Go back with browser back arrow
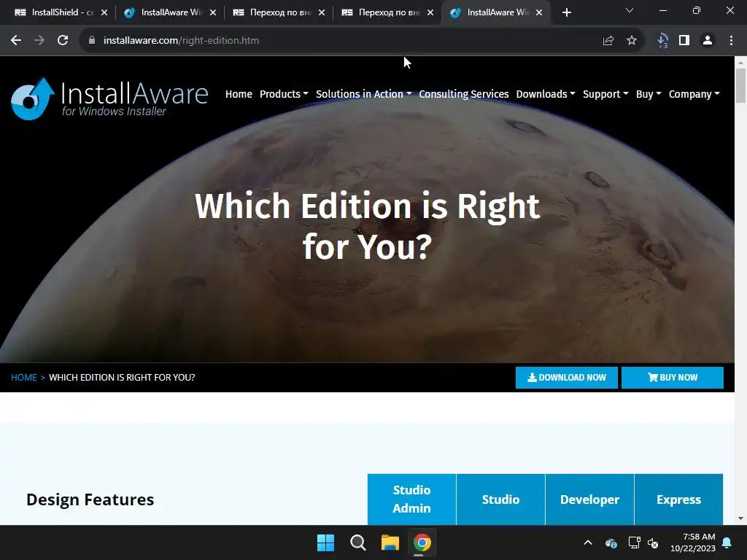Viewport: 747px width, 560px height. 16,41
